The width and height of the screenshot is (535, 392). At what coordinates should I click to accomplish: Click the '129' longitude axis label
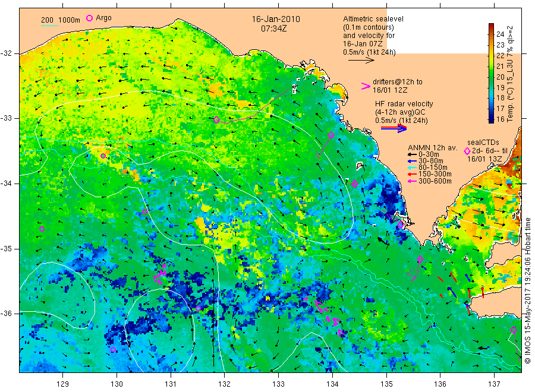tap(63, 384)
